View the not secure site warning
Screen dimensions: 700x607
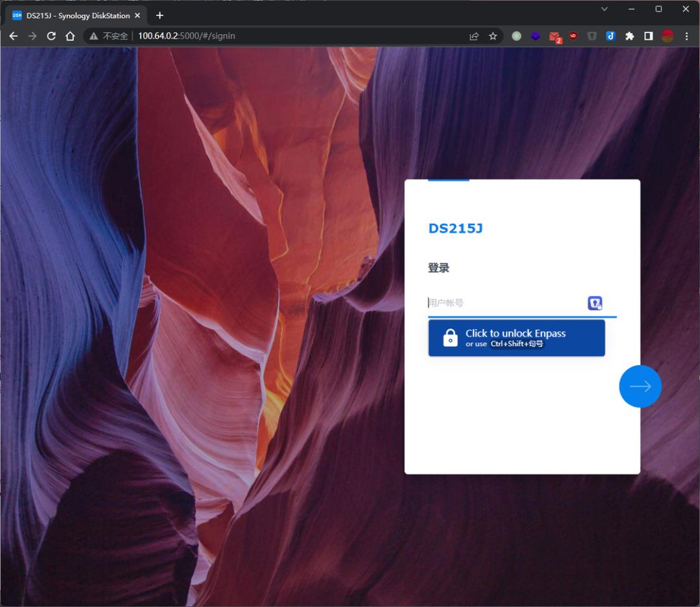[108, 36]
